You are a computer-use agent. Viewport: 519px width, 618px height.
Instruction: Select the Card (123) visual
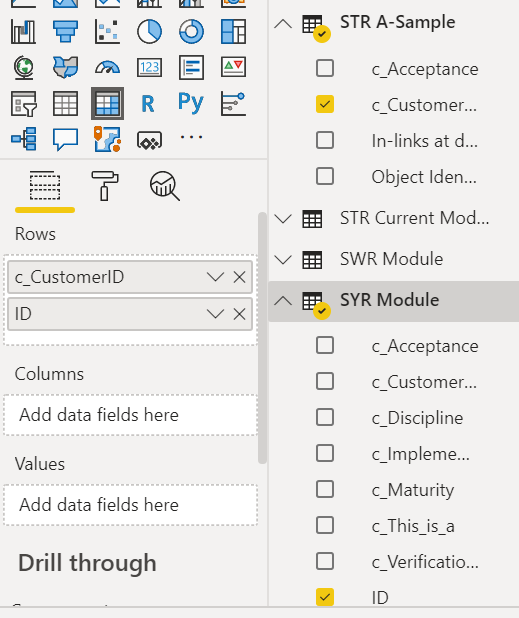(x=149, y=67)
